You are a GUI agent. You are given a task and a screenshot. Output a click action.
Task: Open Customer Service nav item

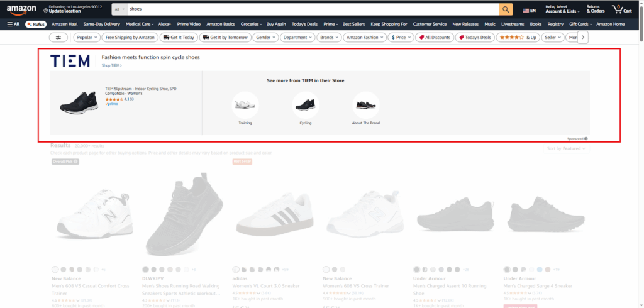pyautogui.click(x=430, y=25)
